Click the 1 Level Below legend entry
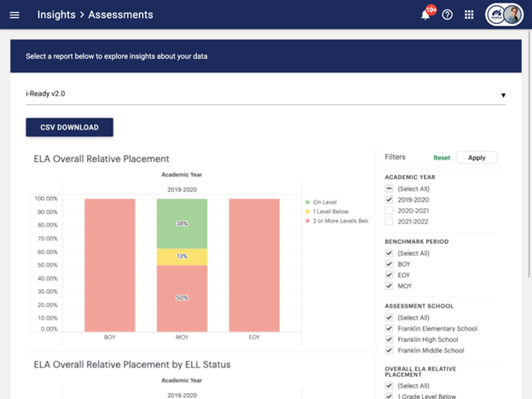Viewport: 532px width, 399px height. (x=327, y=211)
